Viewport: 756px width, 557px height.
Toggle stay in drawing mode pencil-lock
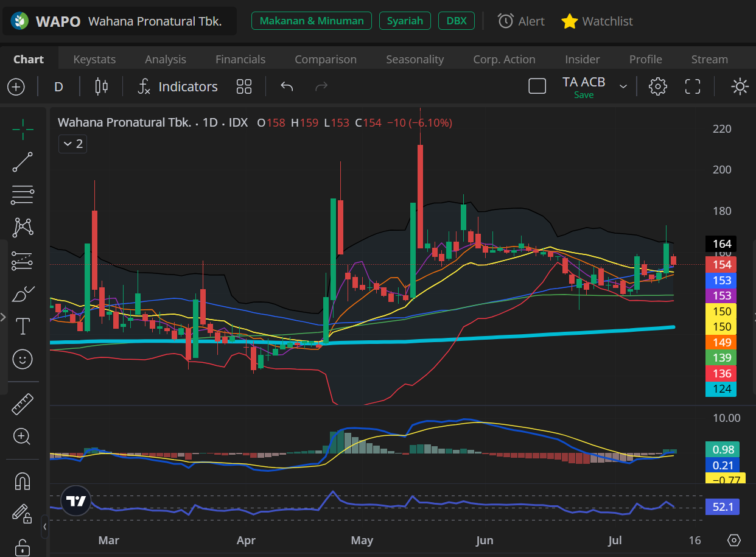23,514
